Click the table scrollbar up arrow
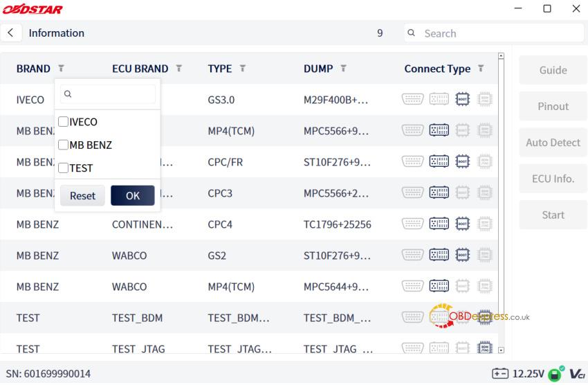The width and height of the screenshot is (588, 385). tap(501, 56)
